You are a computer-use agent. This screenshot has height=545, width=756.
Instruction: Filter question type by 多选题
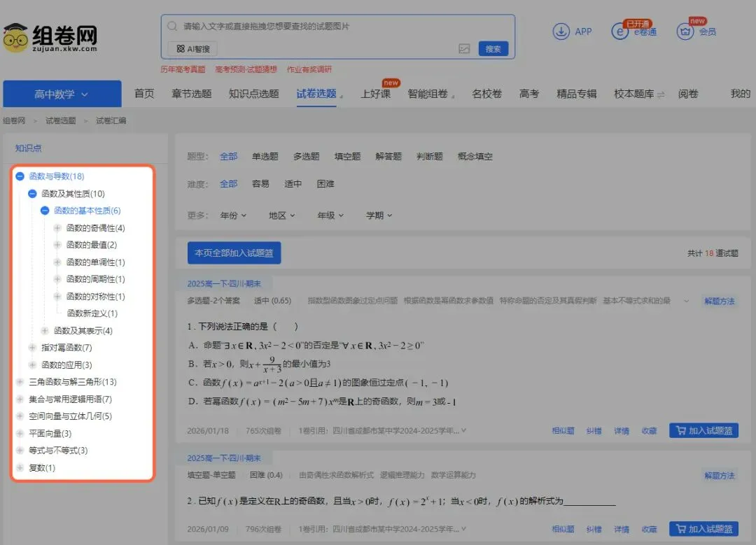pos(306,156)
